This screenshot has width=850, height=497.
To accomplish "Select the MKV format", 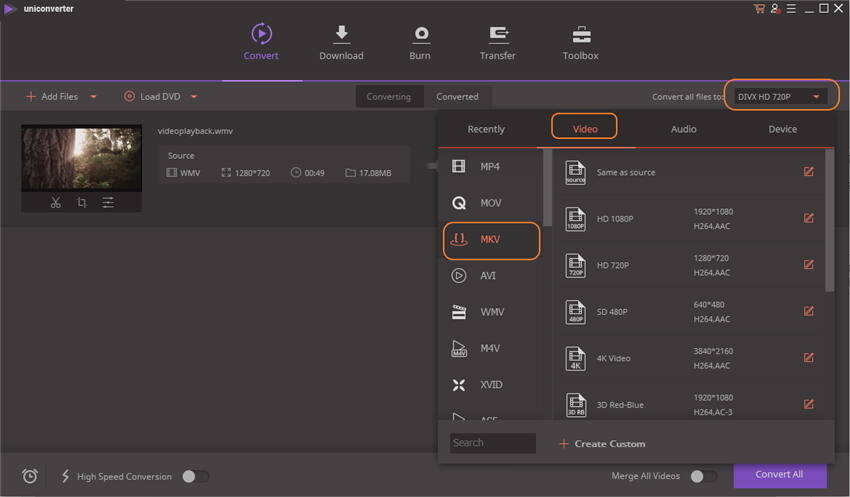I will coord(491,240).
